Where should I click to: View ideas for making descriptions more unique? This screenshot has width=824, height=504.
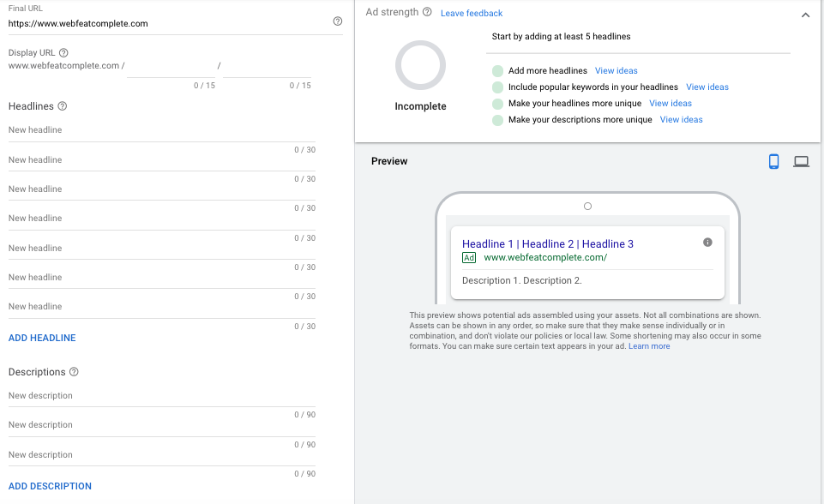point(682,120)
